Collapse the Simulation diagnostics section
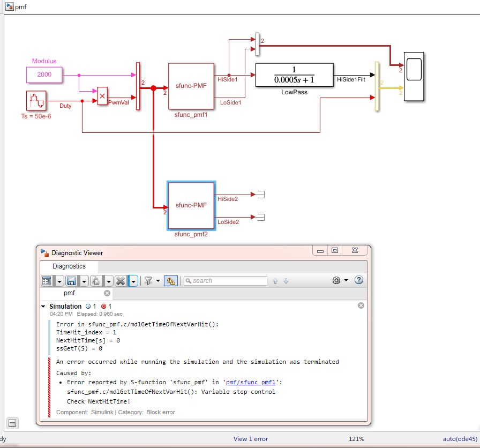Screen dimensions: 480x448 point(43,307)
